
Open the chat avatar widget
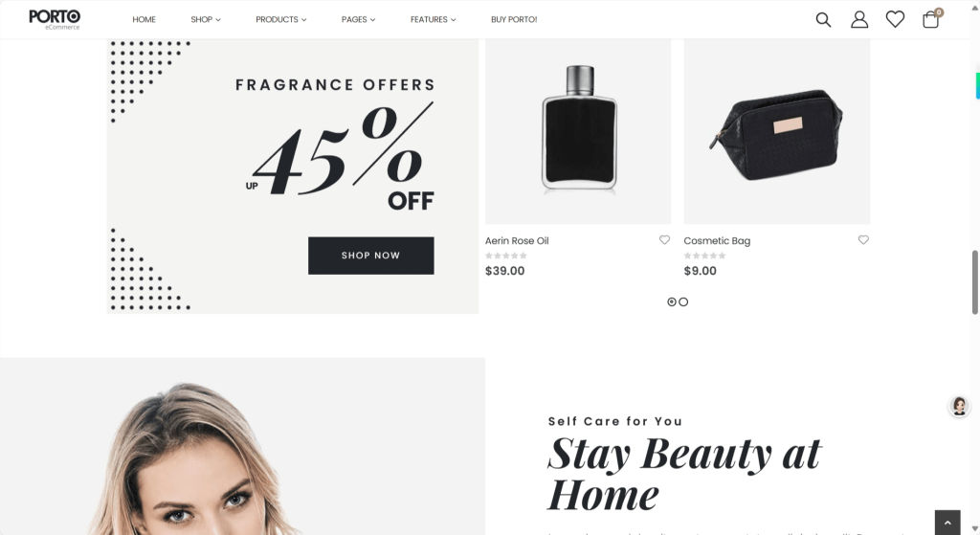point(959,406)
